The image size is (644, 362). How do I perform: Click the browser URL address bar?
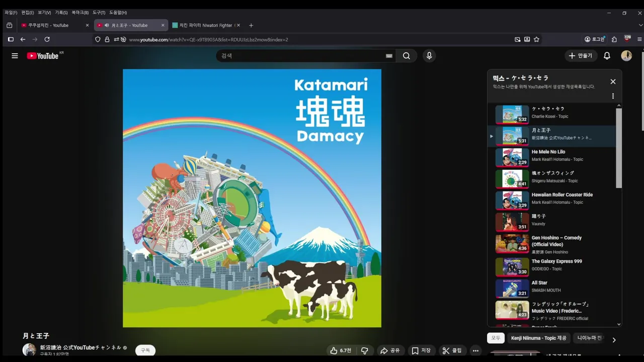tap(317, 39)
